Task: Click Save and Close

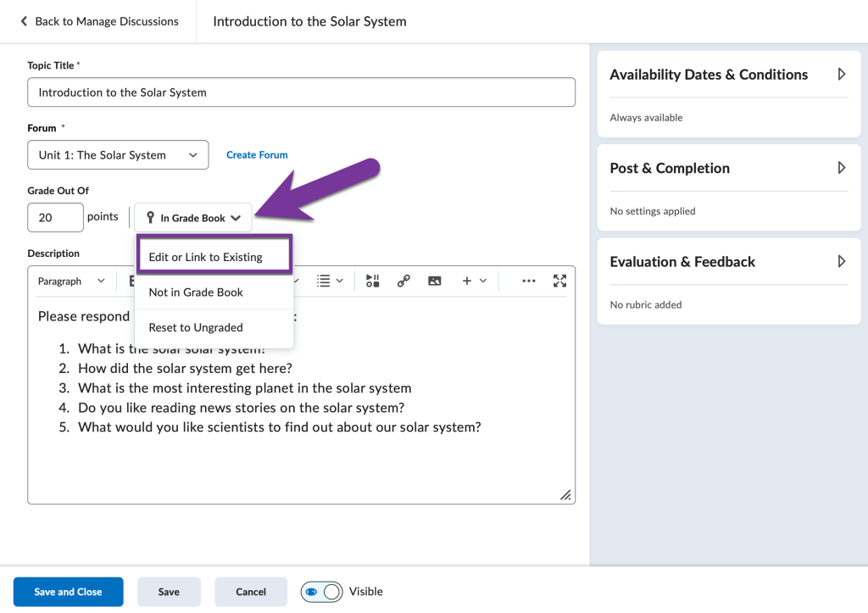Action: (x=68, y=592)
